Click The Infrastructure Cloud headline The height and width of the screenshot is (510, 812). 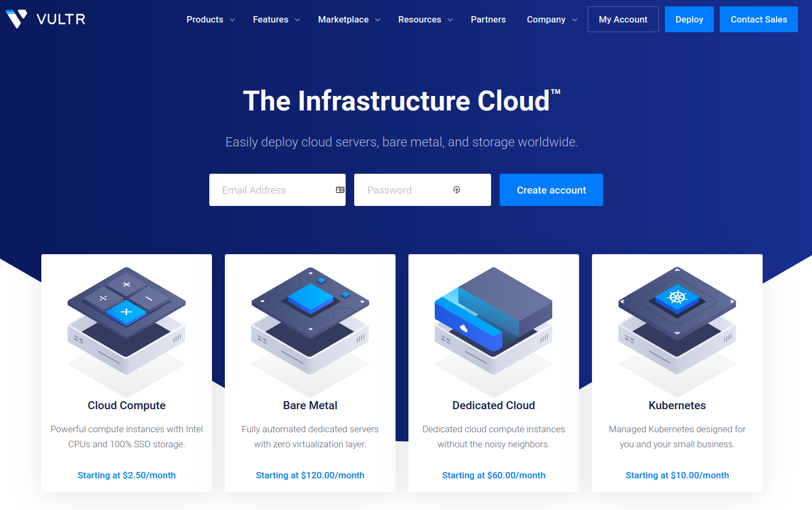[x=401, y=101]
